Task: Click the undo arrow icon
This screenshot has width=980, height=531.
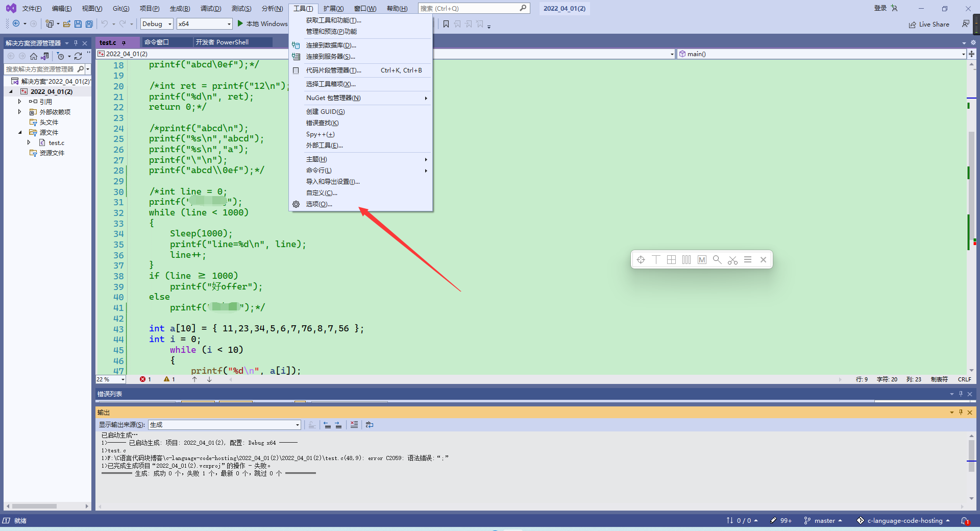Action: [x=105, y=23]
